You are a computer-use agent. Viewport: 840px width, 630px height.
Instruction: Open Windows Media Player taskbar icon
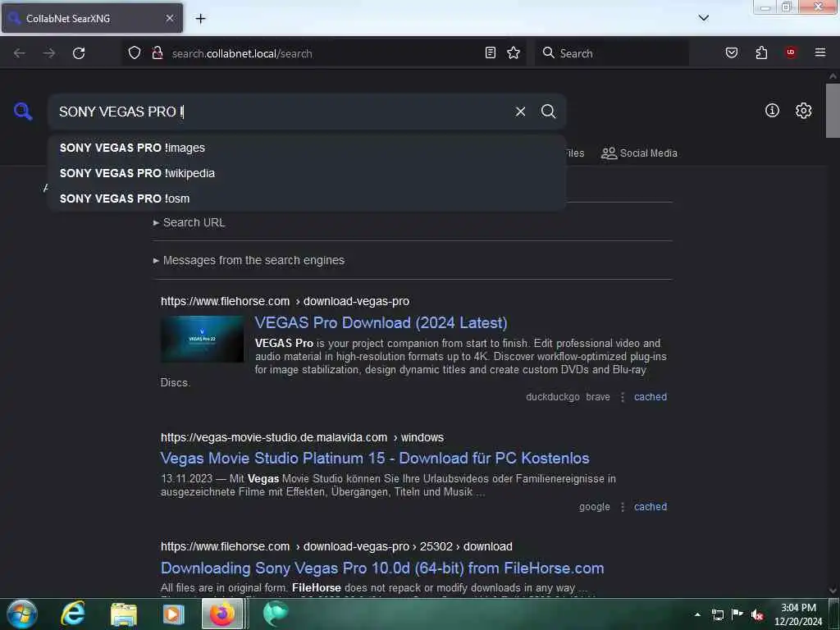(173, 614)
